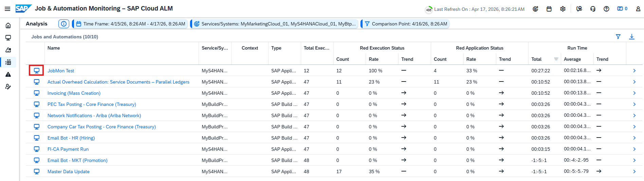Open the user profile icon
The width and height of the screenshot is (644, 181).
click(638, 9)
